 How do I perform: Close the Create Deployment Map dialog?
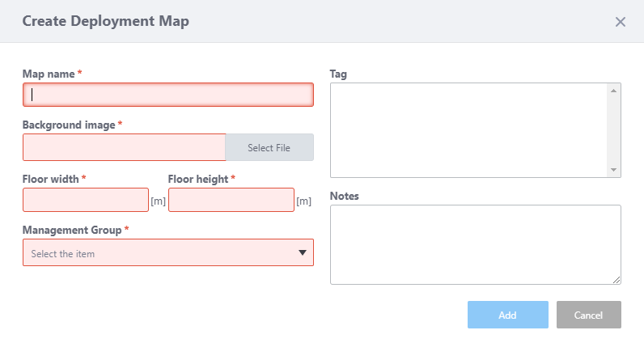coord(621,22)
